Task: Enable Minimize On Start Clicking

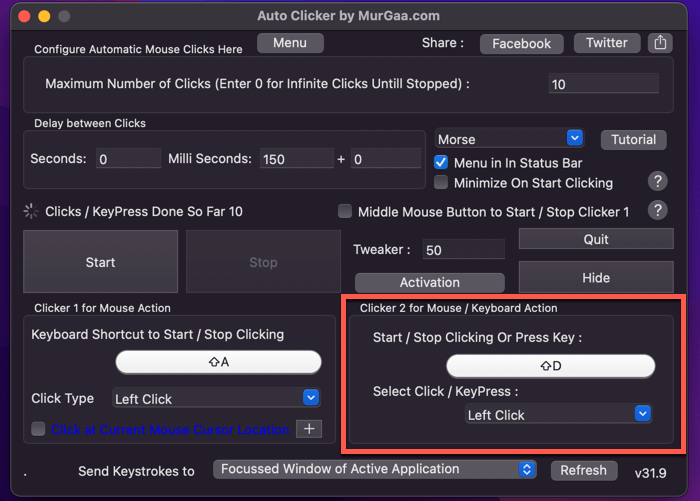Action: 441,183
